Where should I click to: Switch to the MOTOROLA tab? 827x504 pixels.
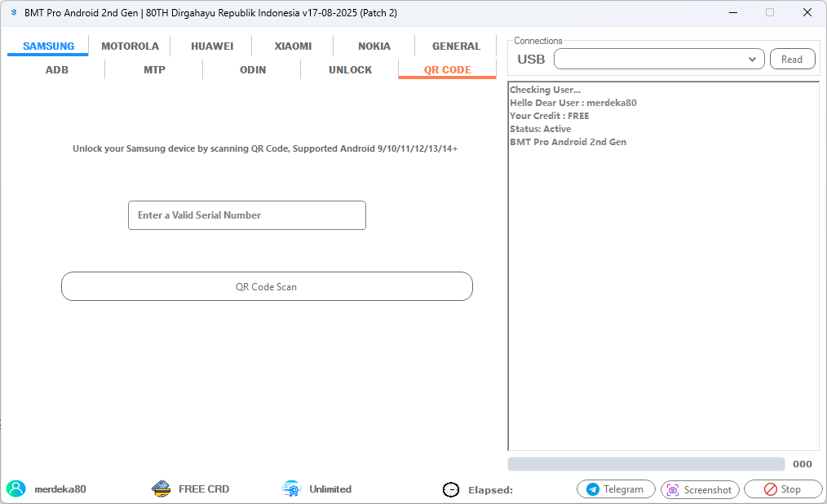pyautogui.click(x=130, y=46)
